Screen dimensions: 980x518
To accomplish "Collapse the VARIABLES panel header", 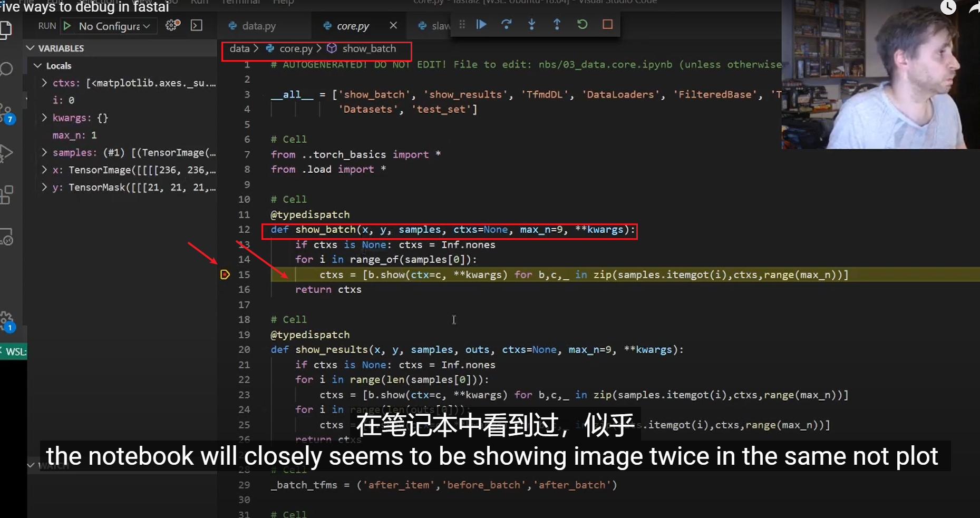I will pos(31,47).
